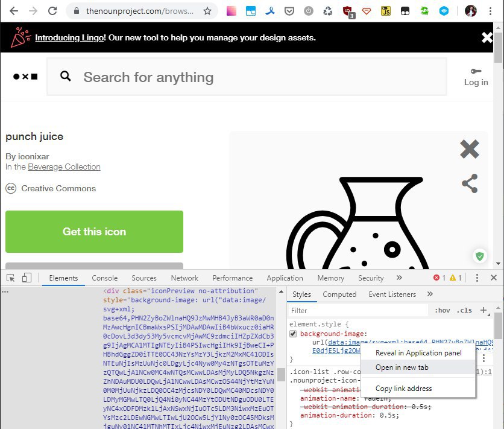Open the Pocket extension icon
This screenshot has height=429, width=504.
coord(289,11)
